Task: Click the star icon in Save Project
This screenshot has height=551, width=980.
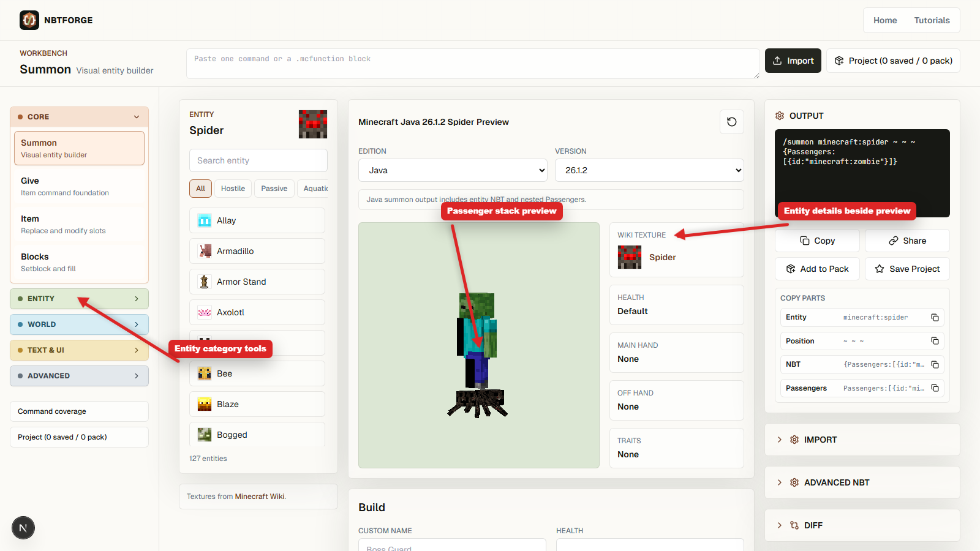Action: coord(880,269)
